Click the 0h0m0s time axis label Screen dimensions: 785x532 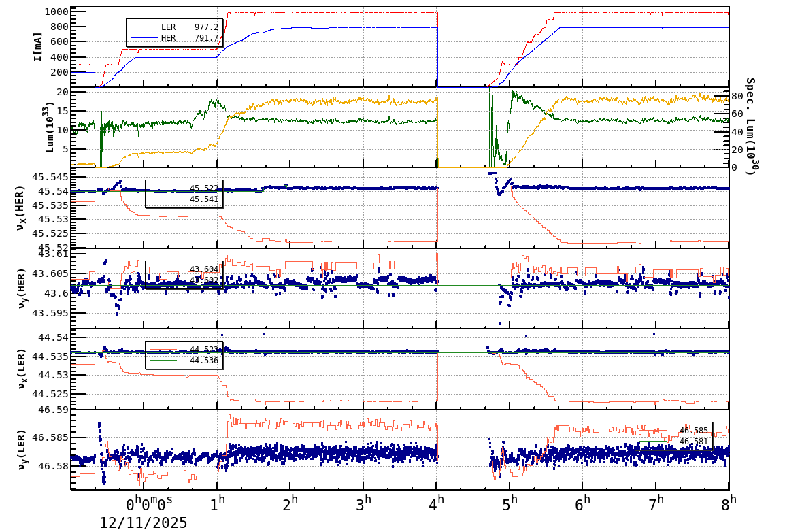(x=149, y=503)
